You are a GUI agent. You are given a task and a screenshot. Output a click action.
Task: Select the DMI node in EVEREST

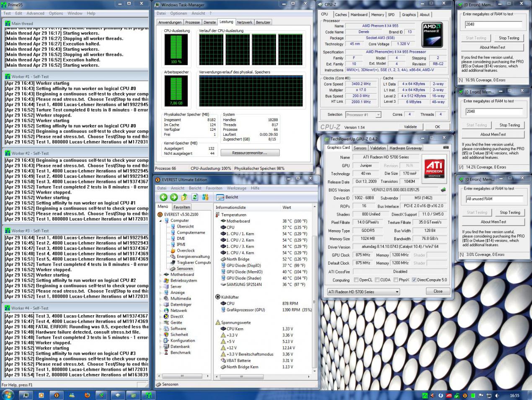click(181, 238)
